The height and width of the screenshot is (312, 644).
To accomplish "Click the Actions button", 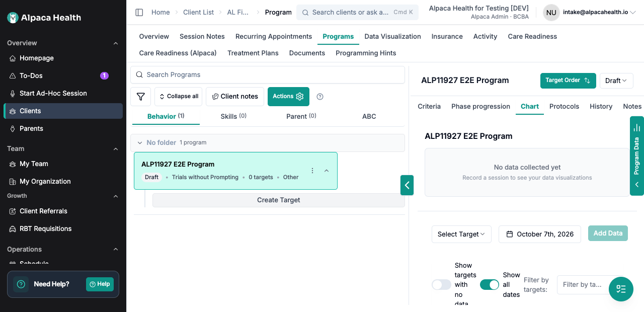I will point(288,97).
